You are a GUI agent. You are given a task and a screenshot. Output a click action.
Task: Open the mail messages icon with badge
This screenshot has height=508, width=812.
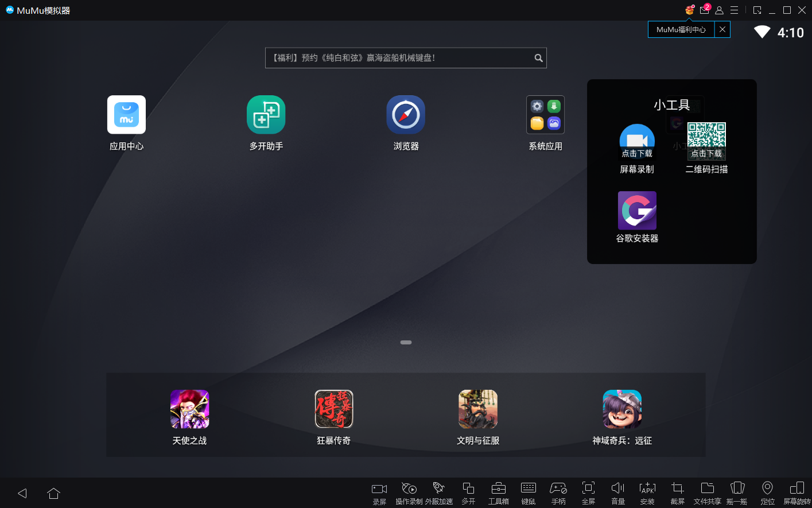tap(705, 10)
